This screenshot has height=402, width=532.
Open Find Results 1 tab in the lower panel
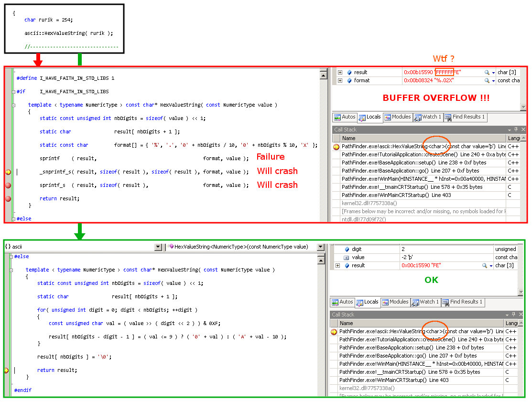[463, 302]
